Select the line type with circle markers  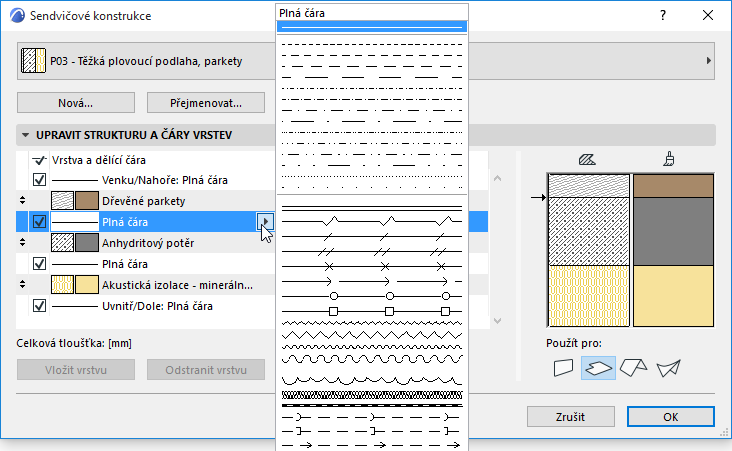[x=372, y=297]
